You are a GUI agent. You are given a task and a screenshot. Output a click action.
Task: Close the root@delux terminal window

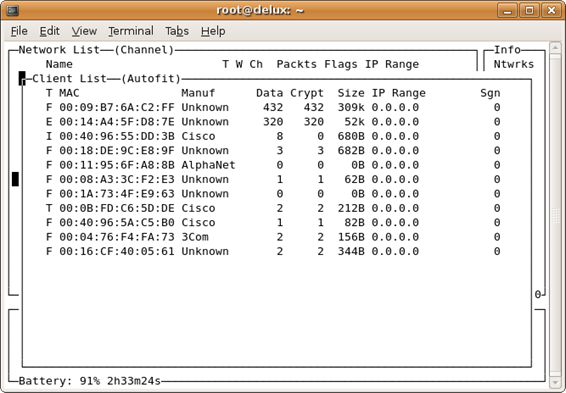pyautogui.click(x=551, y=10)
